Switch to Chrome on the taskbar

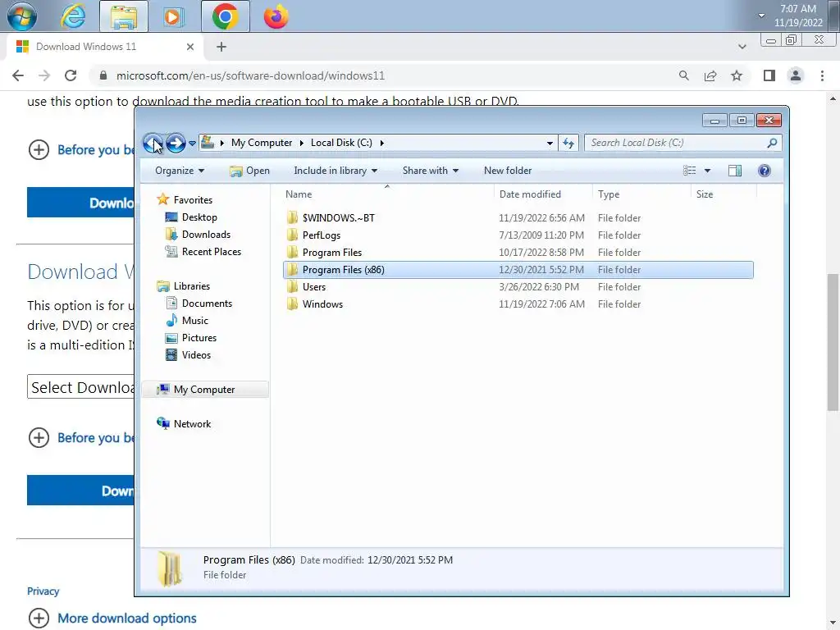(225, 16)
